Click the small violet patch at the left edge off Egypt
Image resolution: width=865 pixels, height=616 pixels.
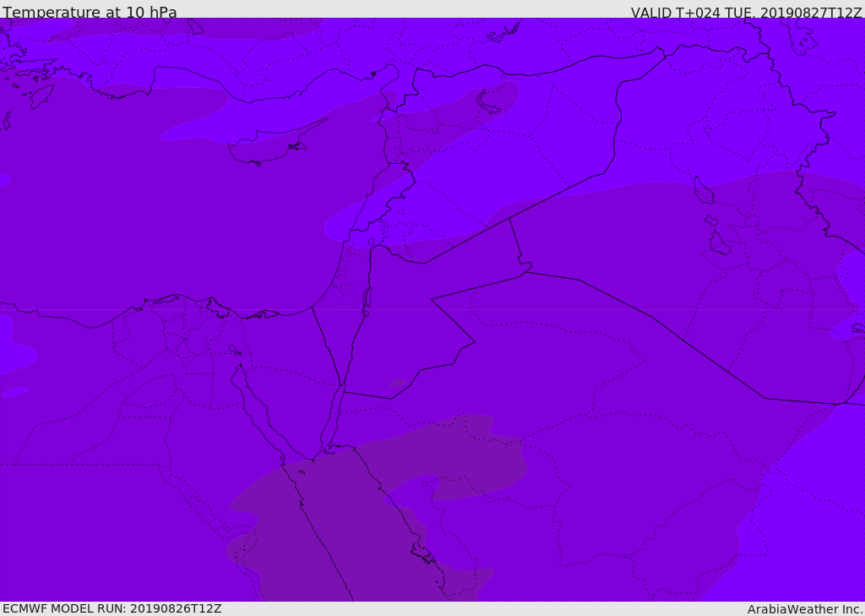15,392
